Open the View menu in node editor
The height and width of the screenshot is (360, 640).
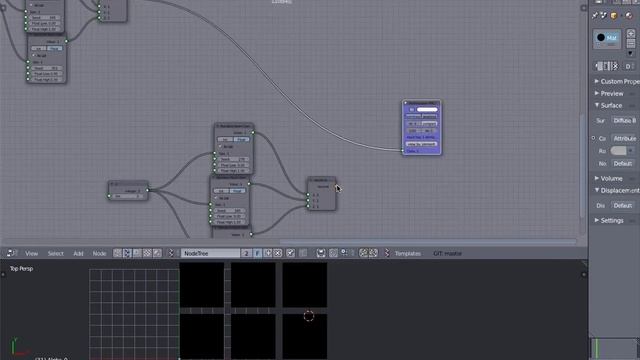click(x=31, y=253)
